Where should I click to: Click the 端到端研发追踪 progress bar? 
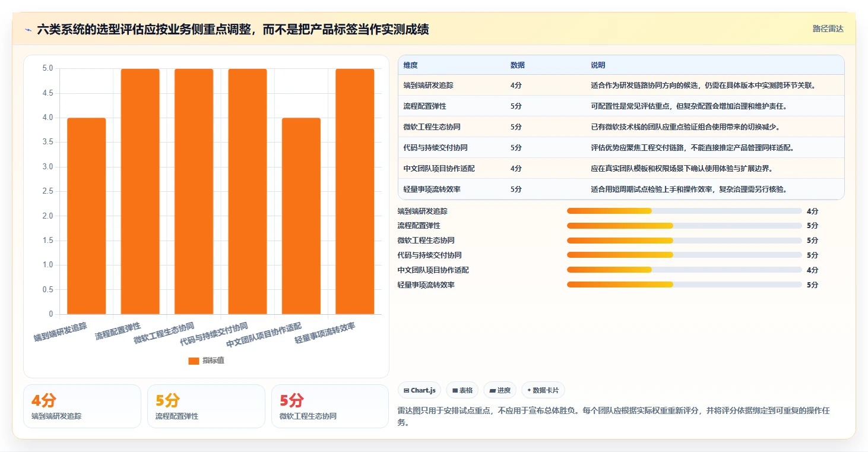[x=685, y=211]
